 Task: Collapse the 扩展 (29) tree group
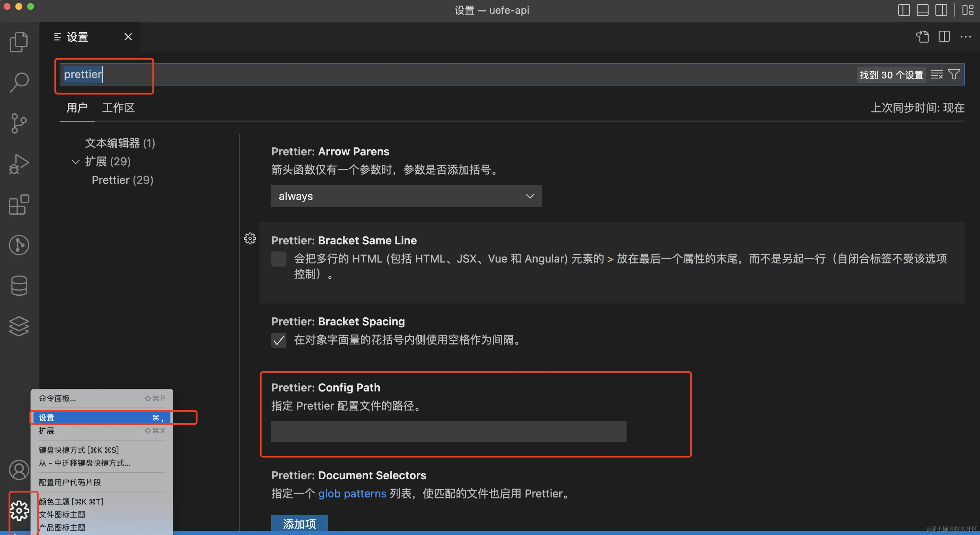coord(75,162)
